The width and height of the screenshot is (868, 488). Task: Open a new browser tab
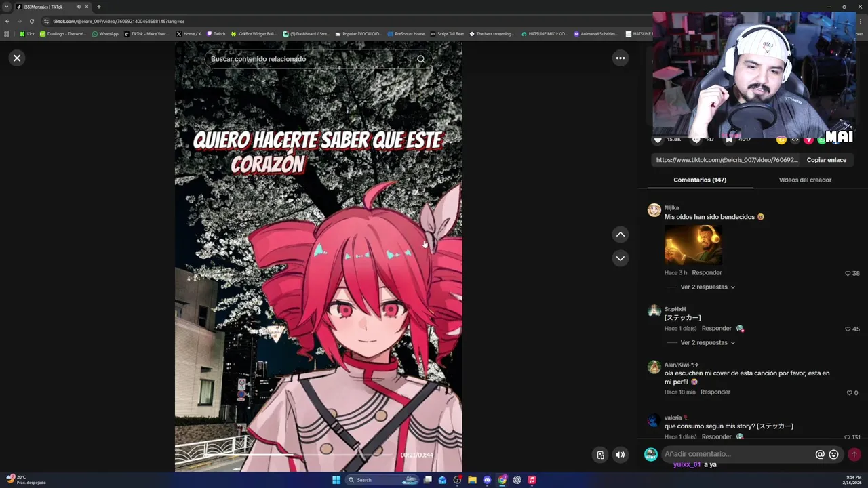tap(98, 7)
